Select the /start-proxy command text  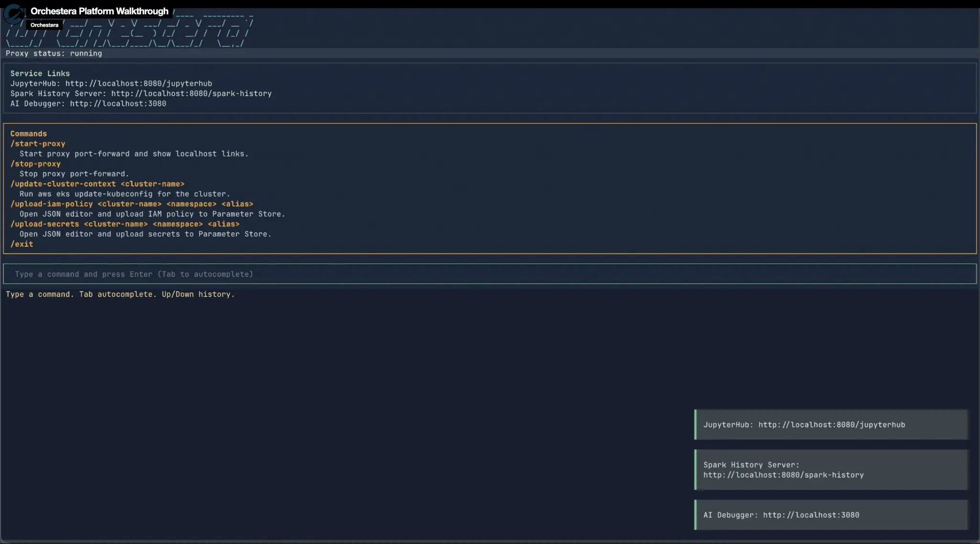[38, 144]
